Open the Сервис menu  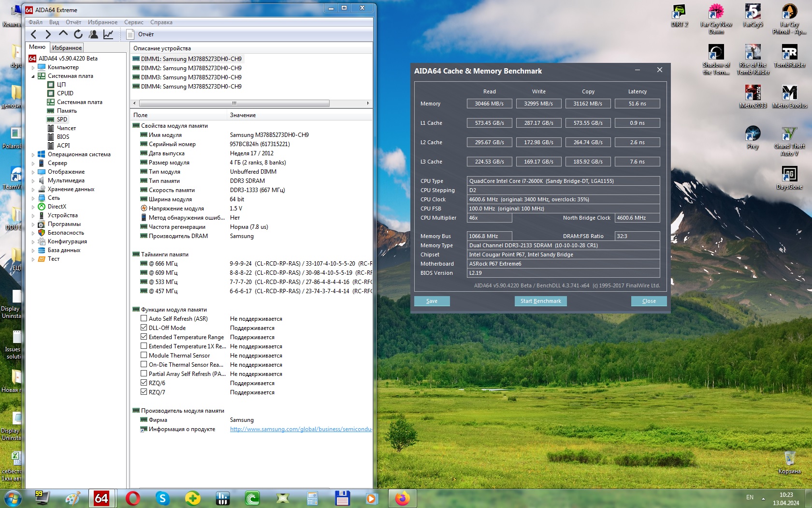point(133,22)
